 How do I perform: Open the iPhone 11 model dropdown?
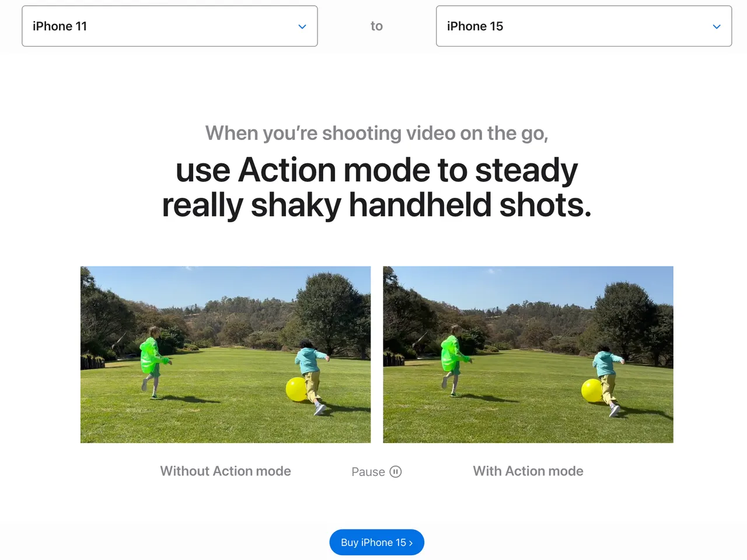[170, 26]
